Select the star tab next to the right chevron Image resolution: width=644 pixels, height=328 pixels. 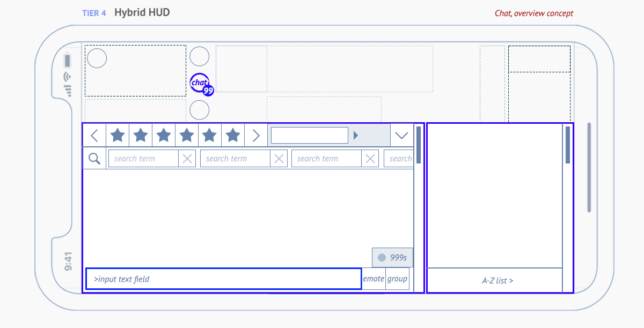[x=233, y=136]
